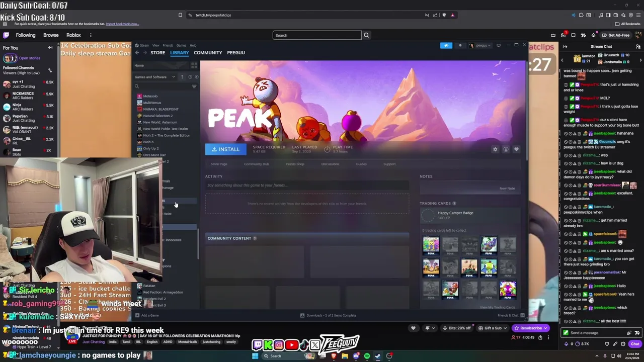Viewport: 644px width, 362px height.
Task: Show hidden system tray icons
Action: 598,356
